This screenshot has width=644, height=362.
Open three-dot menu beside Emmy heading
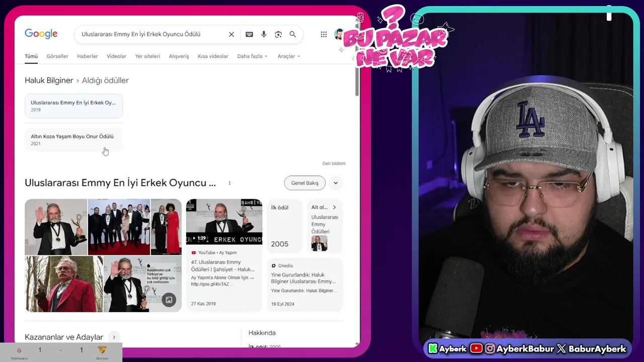click(229, 183)
